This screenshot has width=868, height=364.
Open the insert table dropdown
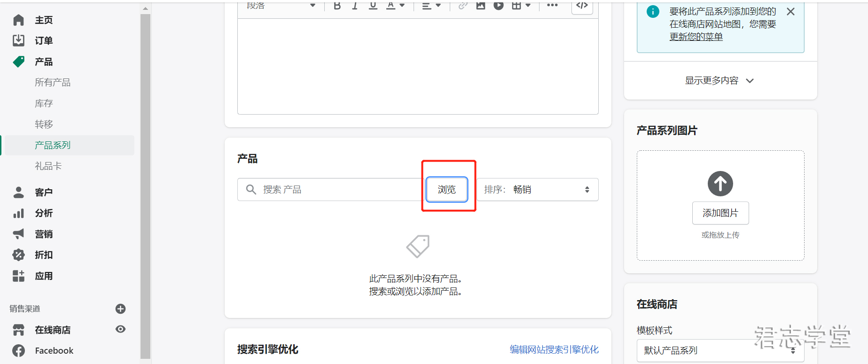point(521,6)
